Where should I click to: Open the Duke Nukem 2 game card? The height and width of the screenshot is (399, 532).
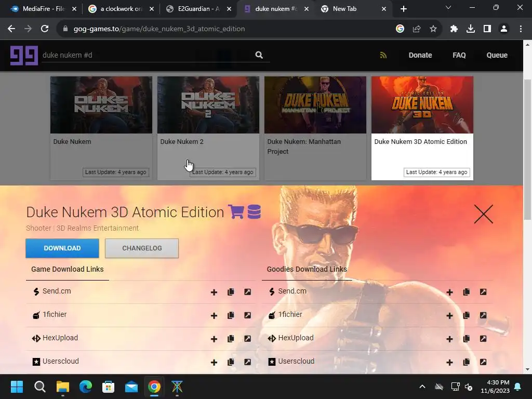(x=208, y=128)
